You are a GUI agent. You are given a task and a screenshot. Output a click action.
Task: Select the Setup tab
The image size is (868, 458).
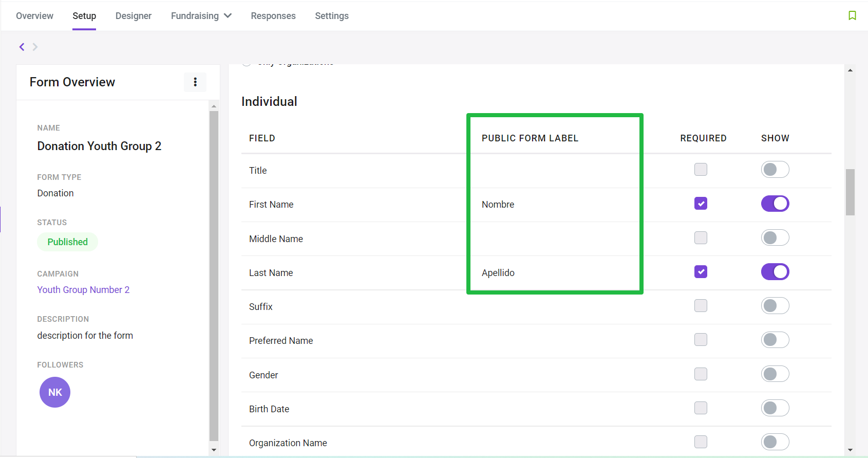(x=84, y=16)
